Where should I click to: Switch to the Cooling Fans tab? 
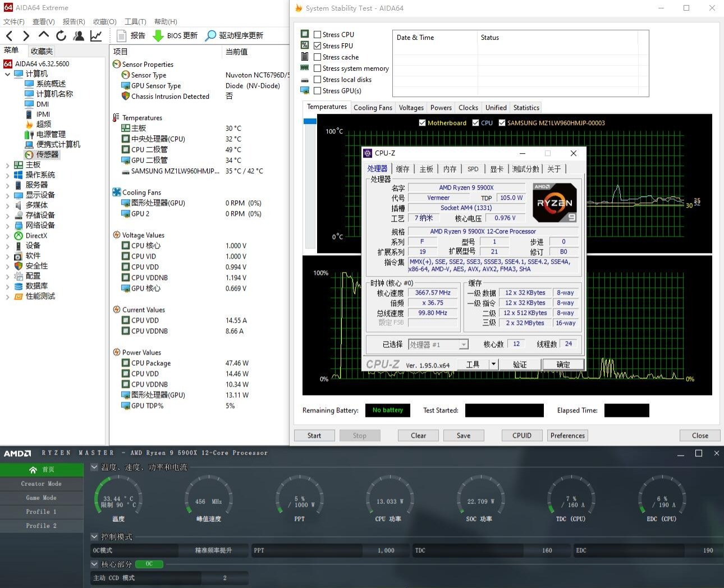click(373, 108)
